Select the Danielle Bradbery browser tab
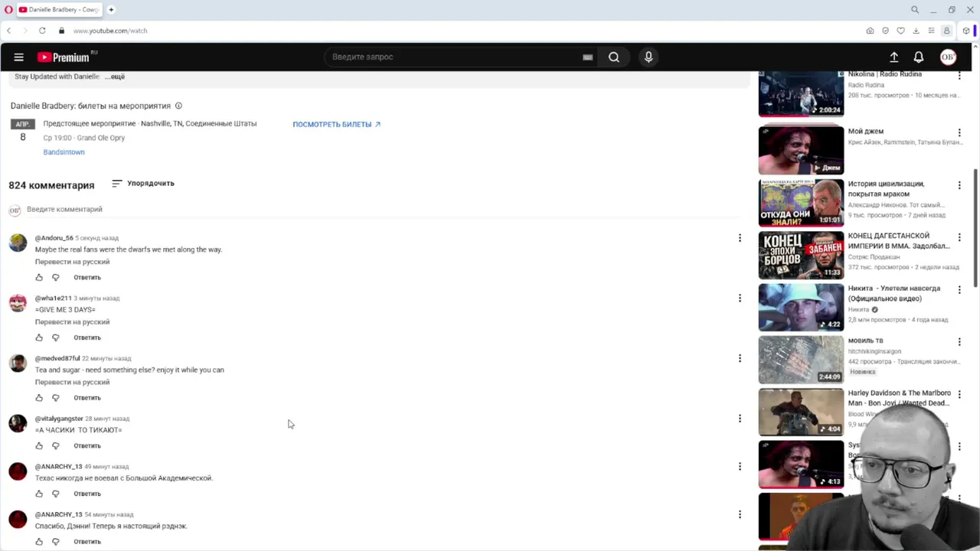This screenshot has width=980, height=551. pos(58,10)
